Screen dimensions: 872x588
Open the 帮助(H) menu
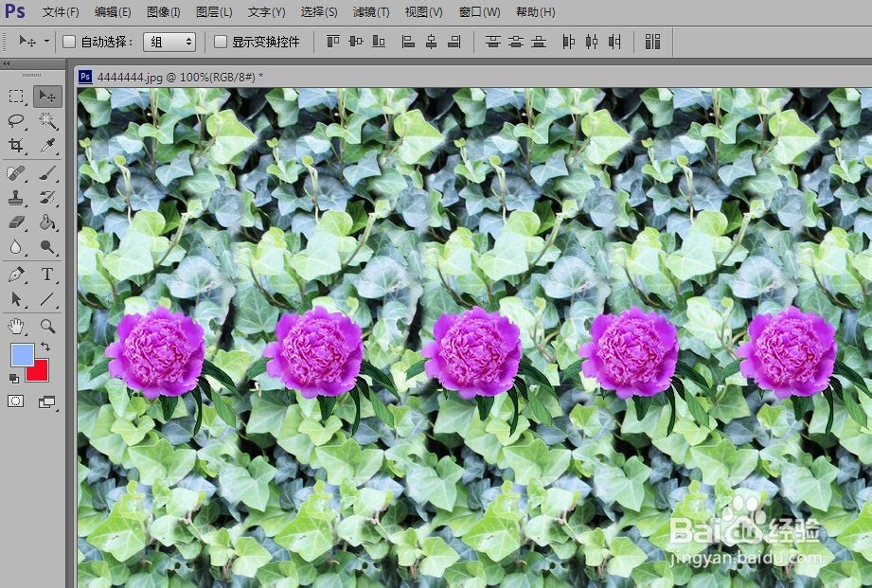(x=536, y=11)
